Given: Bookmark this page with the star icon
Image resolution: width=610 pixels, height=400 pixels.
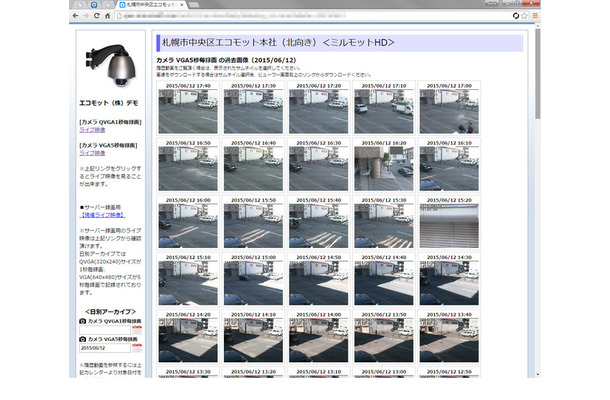Looking at the screenshot, I should point(524,16).
